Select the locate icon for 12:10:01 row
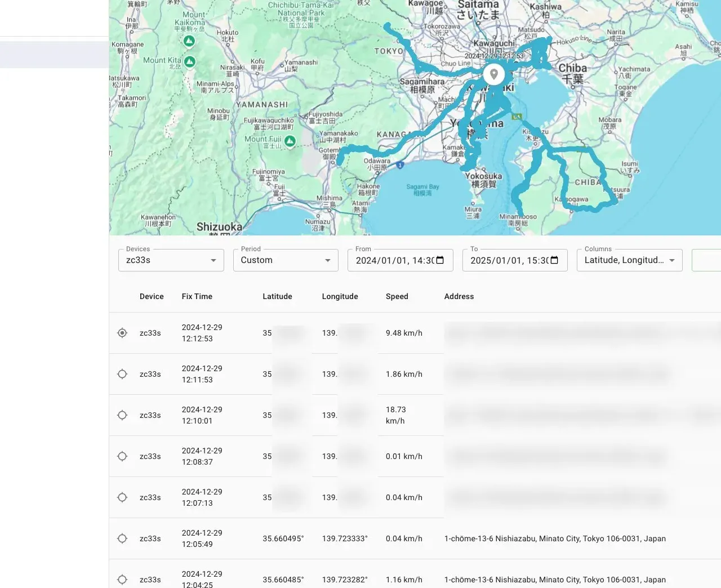The height and width of the screenshot is (588, 721). [x=122, y=415]
